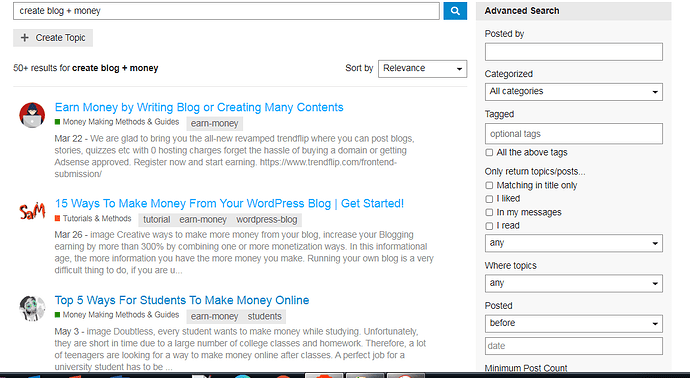This screenshot has height=378, width=690.
Task: Check the 'I liked' option
Action: (x=489, y=199)
